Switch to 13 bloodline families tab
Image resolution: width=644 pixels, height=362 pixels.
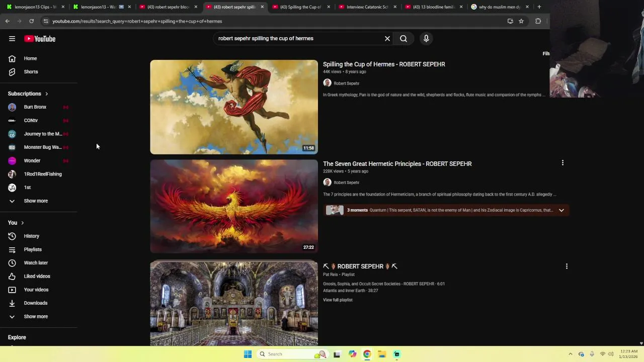(x=434, y=7)
